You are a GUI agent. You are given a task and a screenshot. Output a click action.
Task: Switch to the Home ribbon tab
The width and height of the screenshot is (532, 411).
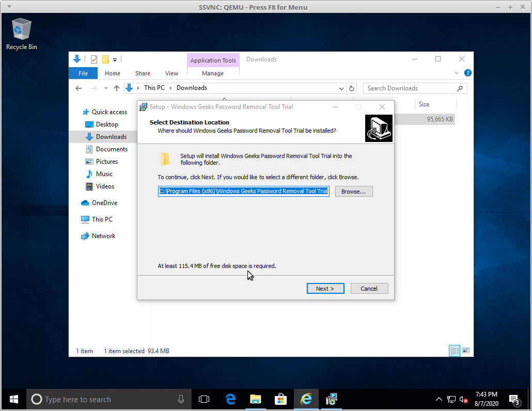pos(112,73)
